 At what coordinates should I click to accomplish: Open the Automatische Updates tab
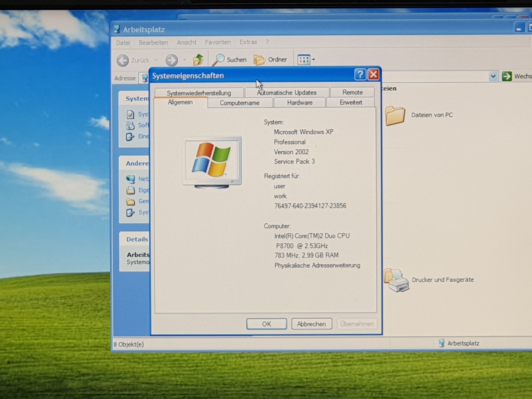[287, 92]
